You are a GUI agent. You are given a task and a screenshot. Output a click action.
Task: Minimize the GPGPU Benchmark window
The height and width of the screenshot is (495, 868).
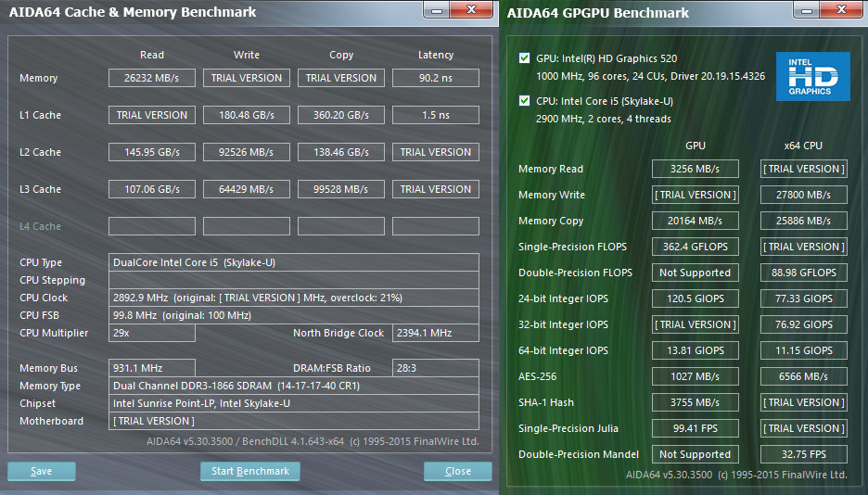point(807,10)
